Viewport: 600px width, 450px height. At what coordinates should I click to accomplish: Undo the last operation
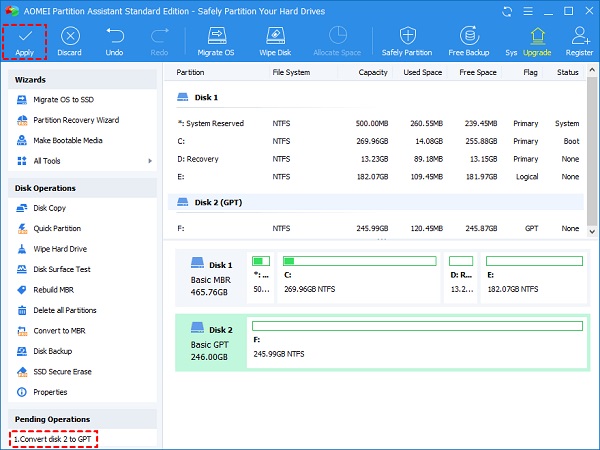coord(114,42)
